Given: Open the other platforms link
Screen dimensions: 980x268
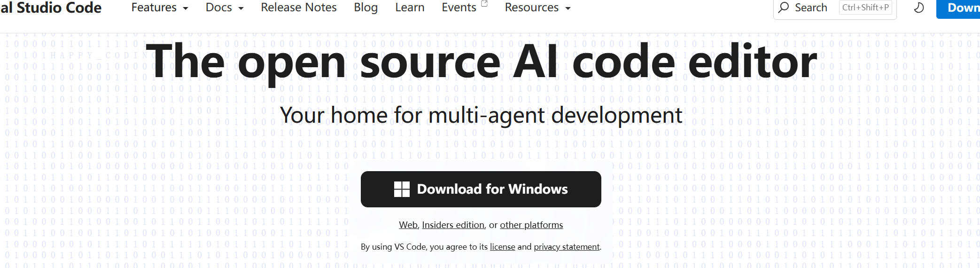Looking at the screenshot, I should point(531,225).
